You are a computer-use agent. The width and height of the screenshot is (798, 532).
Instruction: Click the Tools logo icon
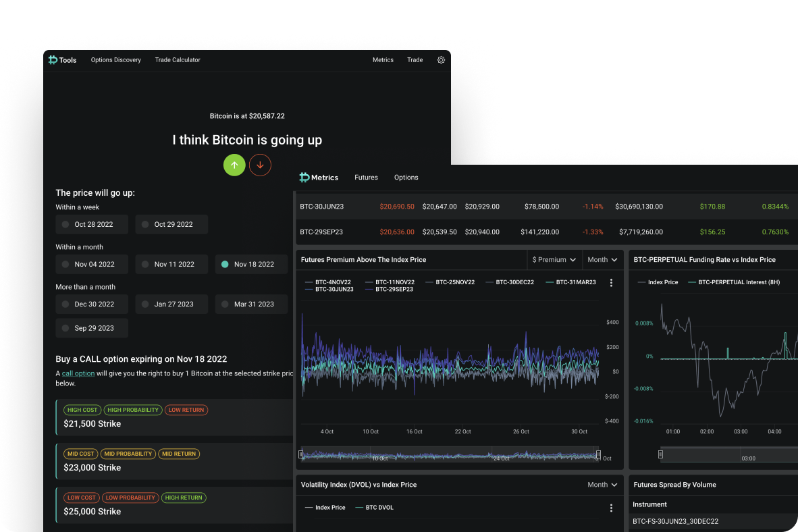(x=53, y=60)
